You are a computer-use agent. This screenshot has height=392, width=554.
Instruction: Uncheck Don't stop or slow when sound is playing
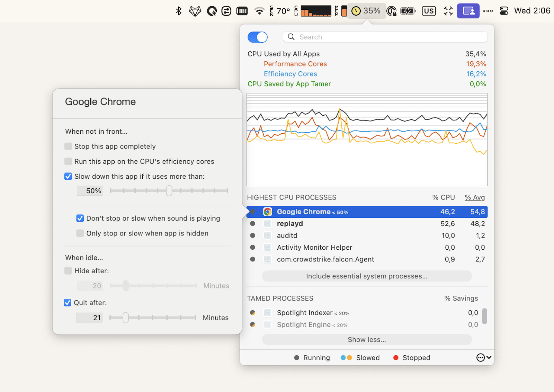(80, 218)
